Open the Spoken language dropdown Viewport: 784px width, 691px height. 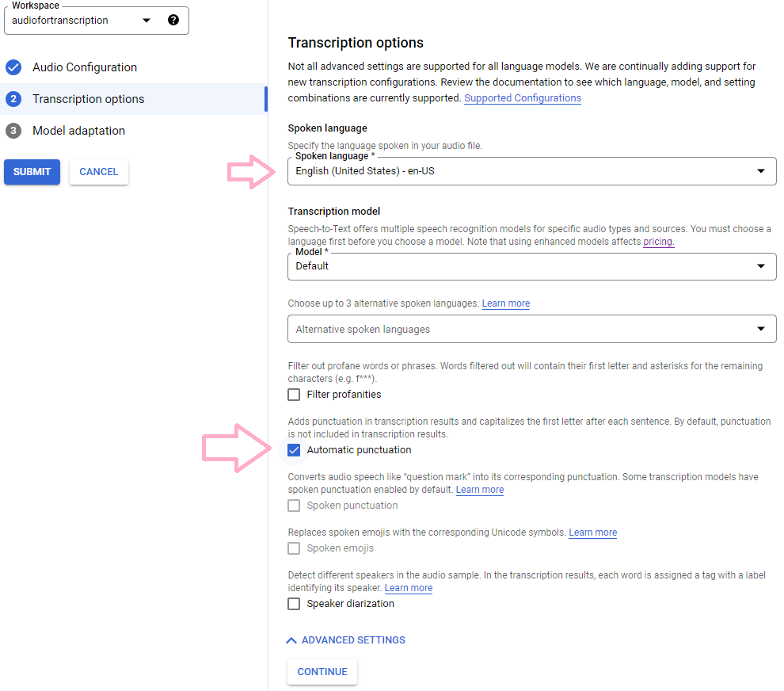pyautogui.click(x=531, y=171)
